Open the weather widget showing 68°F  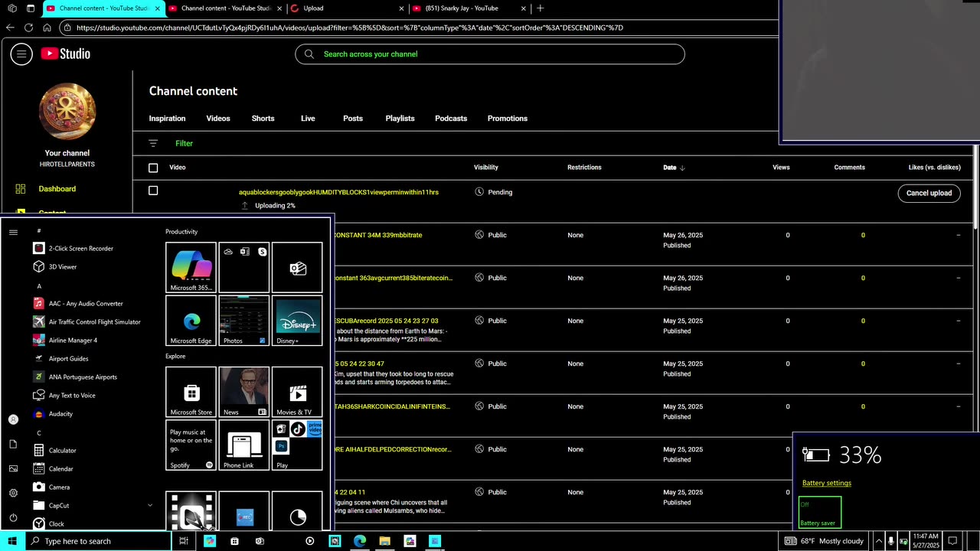point(824,541)
